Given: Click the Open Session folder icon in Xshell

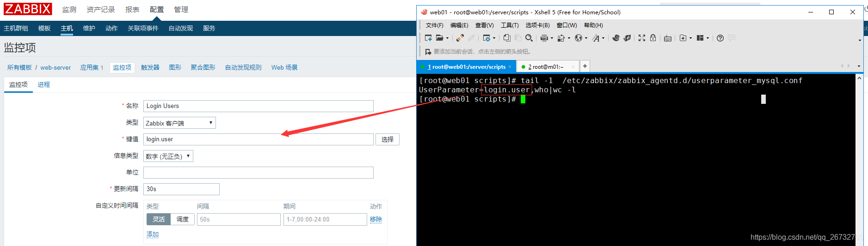Looking at the screenshot, I should coord(440,38).
